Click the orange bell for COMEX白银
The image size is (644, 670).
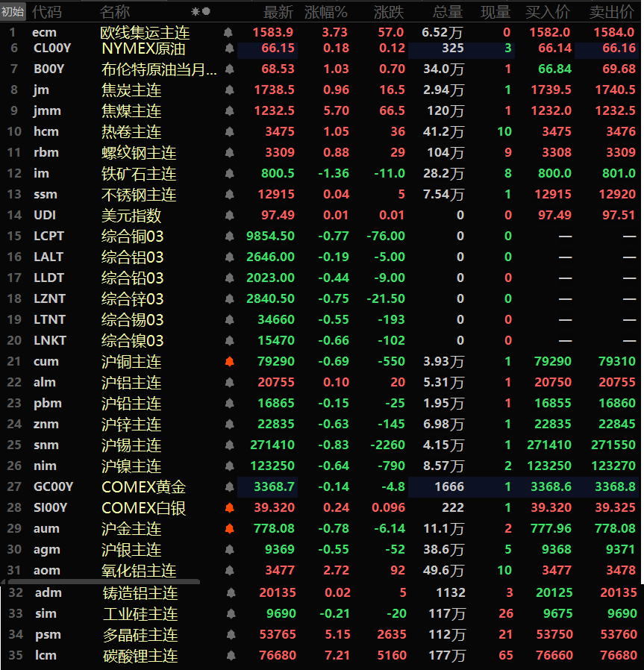229,508
